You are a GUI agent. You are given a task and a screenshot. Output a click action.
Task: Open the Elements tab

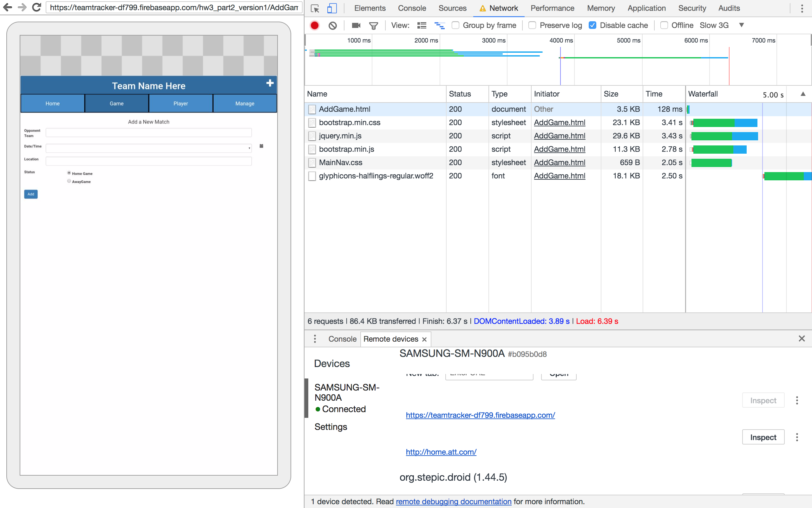click(x=370, y=8)
